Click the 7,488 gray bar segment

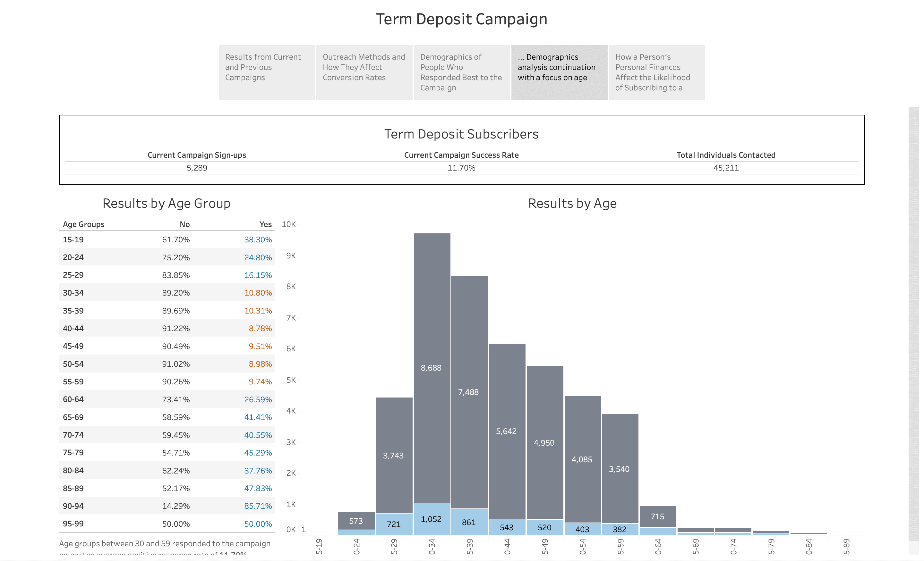tap(469, 392)
